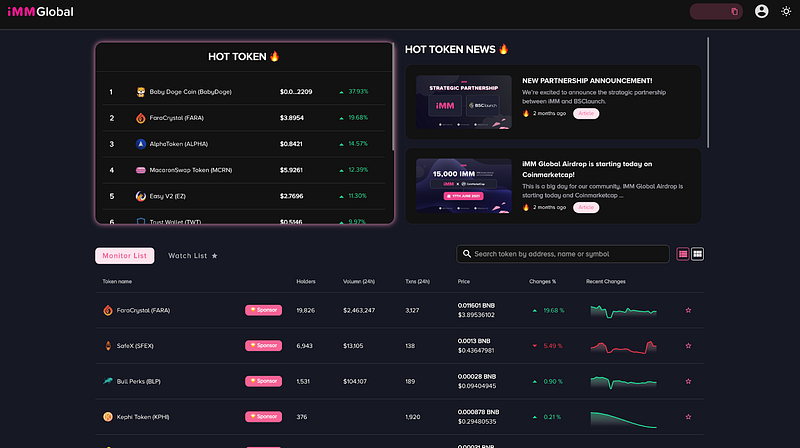Click the Sponsor badge for Bull Perks
Screen dimensions: 800x448
[263, 381]
